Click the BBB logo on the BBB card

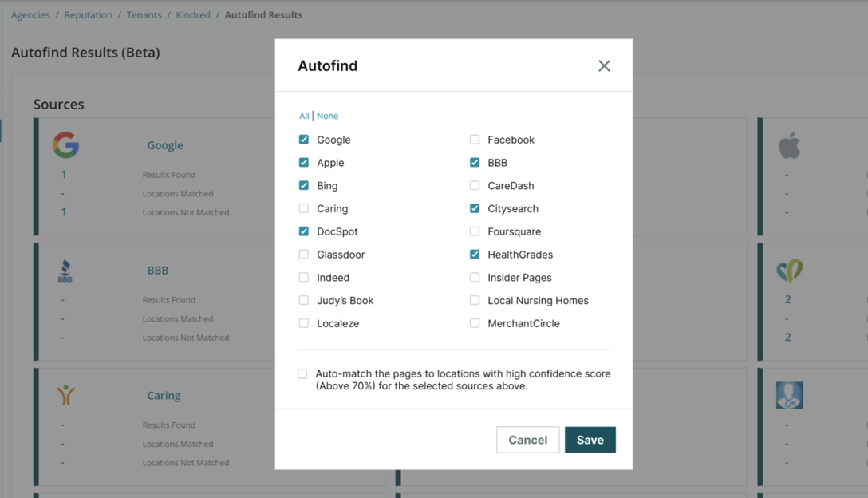pos(65,270)
